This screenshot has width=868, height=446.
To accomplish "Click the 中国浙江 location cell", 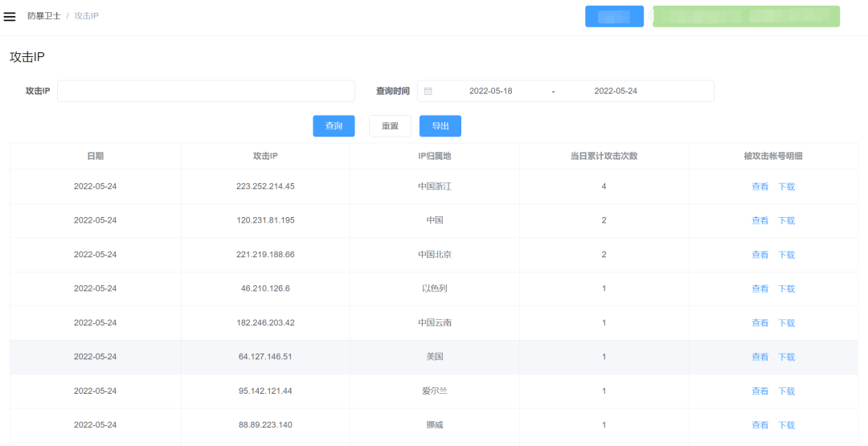I will tap(435, 186).
